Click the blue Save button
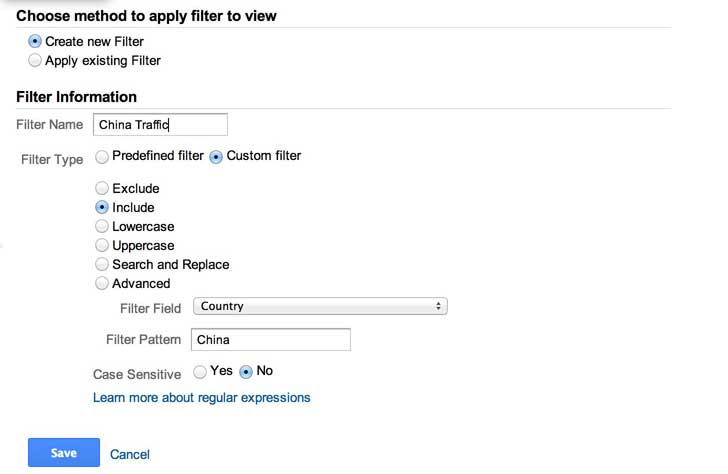 pos(64,453)
